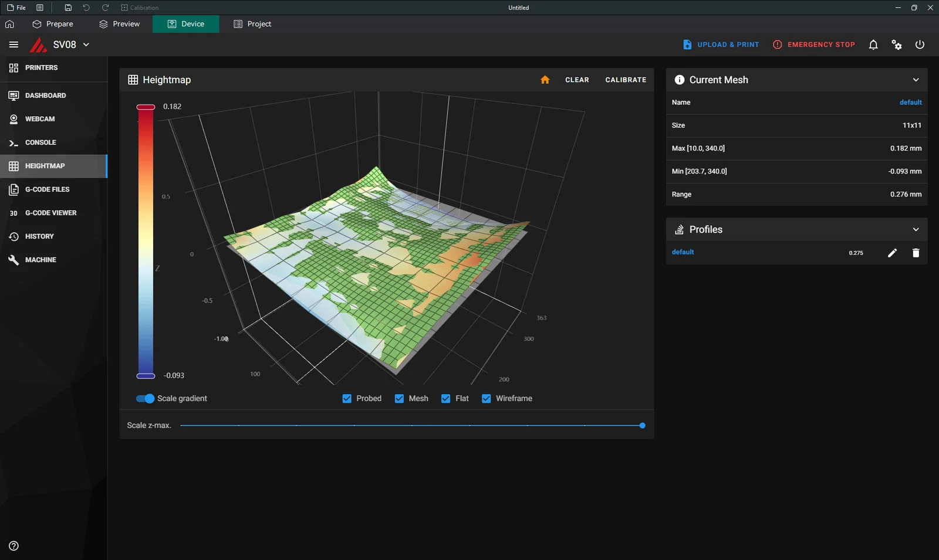Click the save icon in title bar

click(x=68, y=8)
